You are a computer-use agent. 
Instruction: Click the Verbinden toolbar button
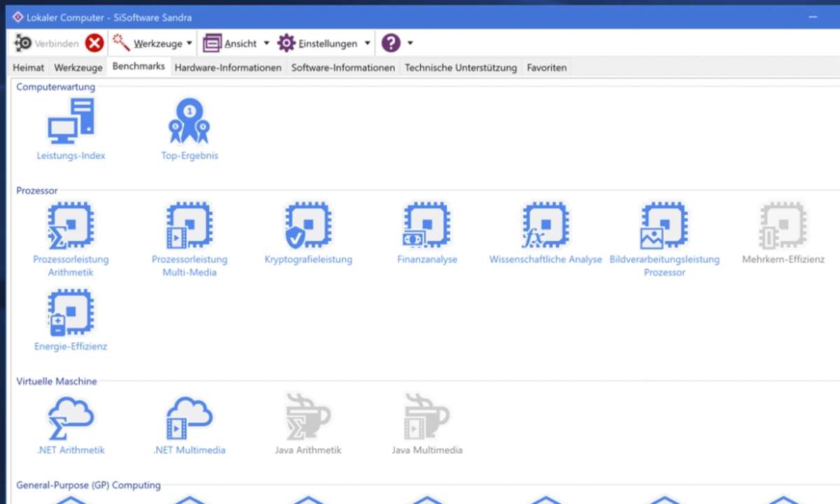(46, 43)
